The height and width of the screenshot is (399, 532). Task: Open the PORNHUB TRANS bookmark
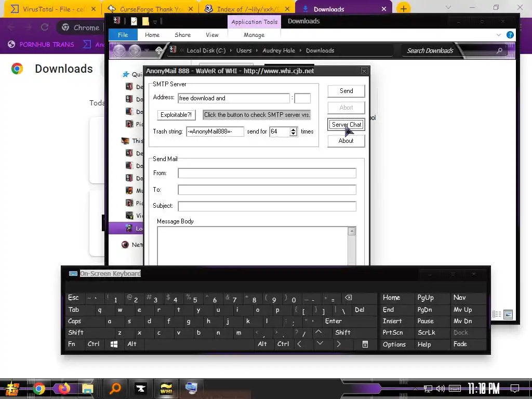[x=41, y=45]
